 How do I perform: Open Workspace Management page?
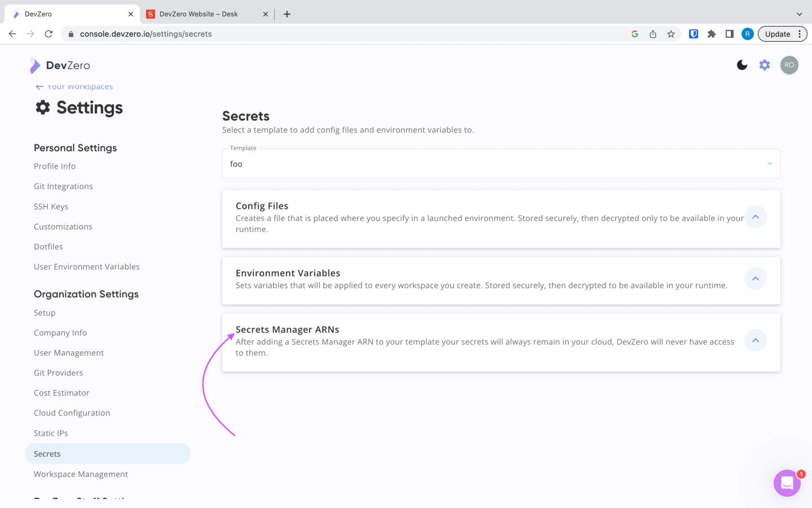[81, 474]
